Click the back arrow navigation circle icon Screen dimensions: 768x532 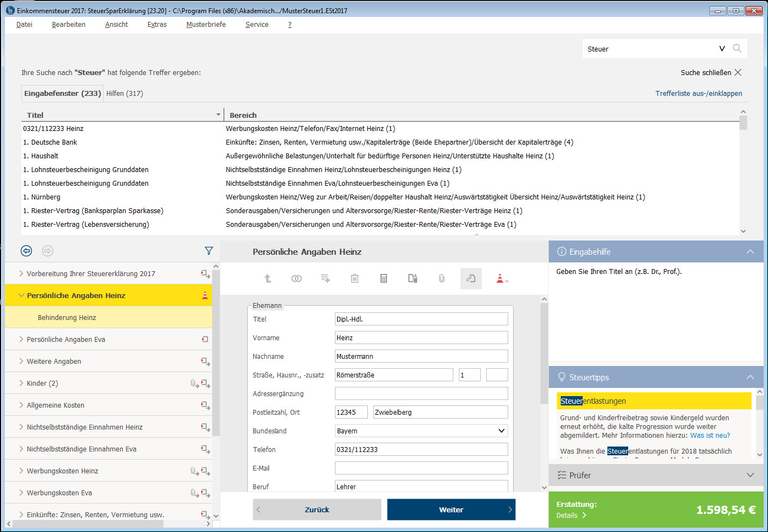point(26,251)
